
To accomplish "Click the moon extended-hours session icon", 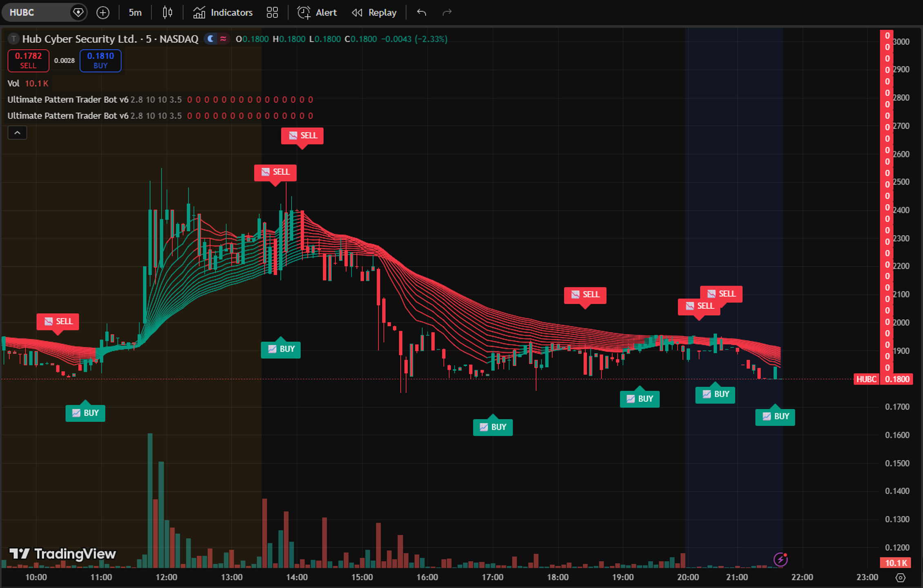I will [211, 39].
